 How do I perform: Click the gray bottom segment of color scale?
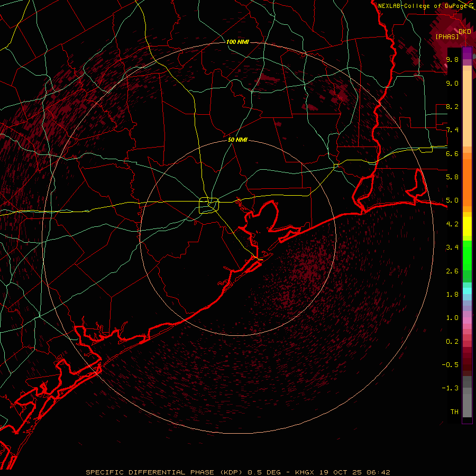(467, 397)
